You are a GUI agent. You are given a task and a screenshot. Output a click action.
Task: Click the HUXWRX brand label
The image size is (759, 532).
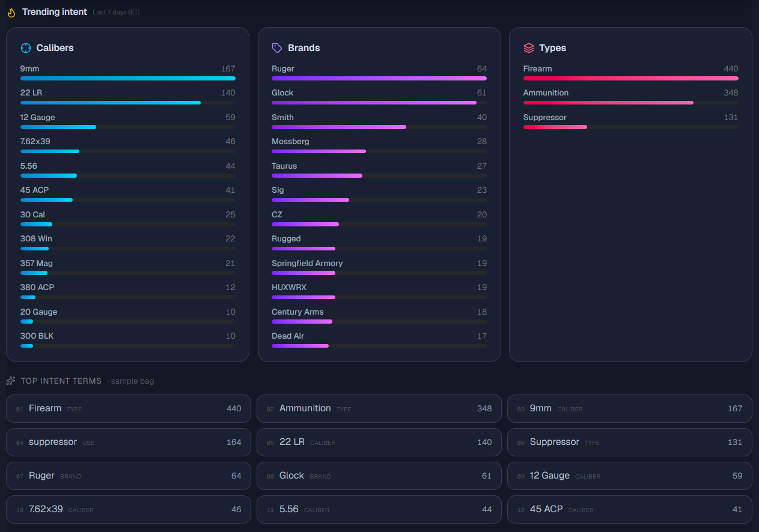[x=289, y=287]
